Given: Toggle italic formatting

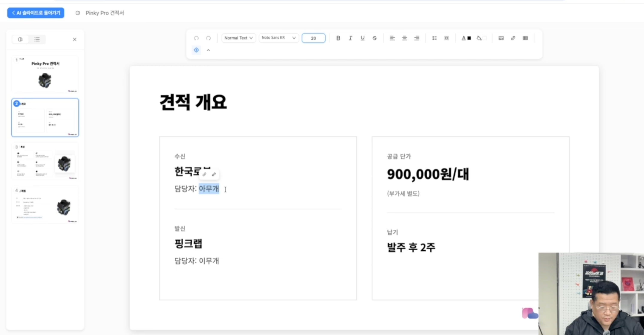Looking at the screenshot, I should tap(350, 38).
